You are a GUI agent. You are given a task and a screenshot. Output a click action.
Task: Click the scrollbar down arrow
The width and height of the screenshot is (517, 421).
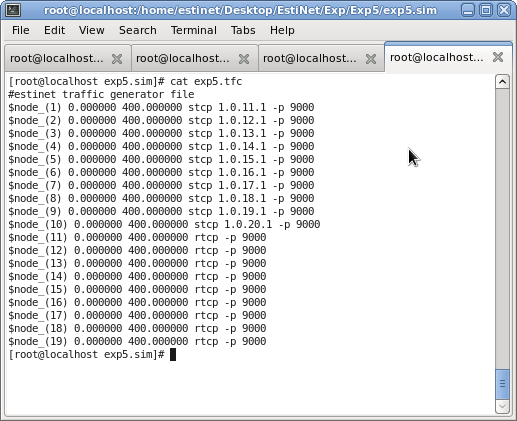coord(502,406)
